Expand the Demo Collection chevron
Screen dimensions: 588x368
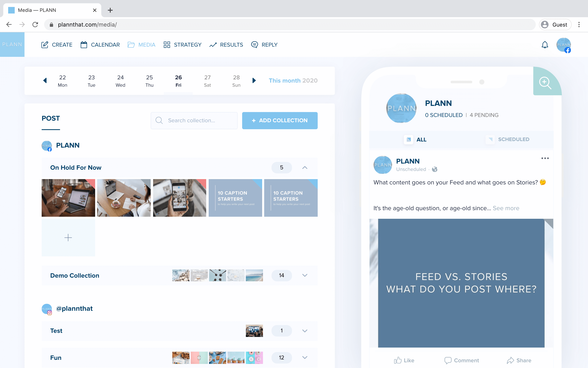305,275
